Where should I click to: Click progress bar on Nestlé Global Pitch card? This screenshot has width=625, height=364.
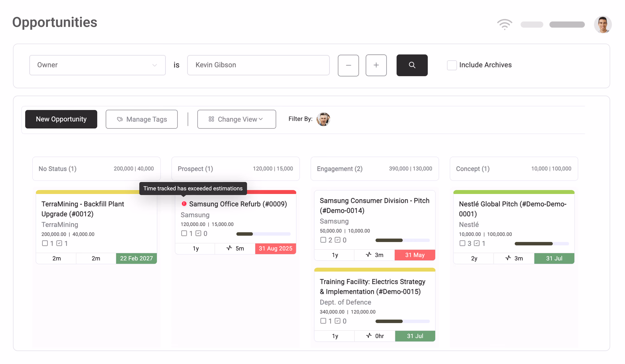pos(541,244)
